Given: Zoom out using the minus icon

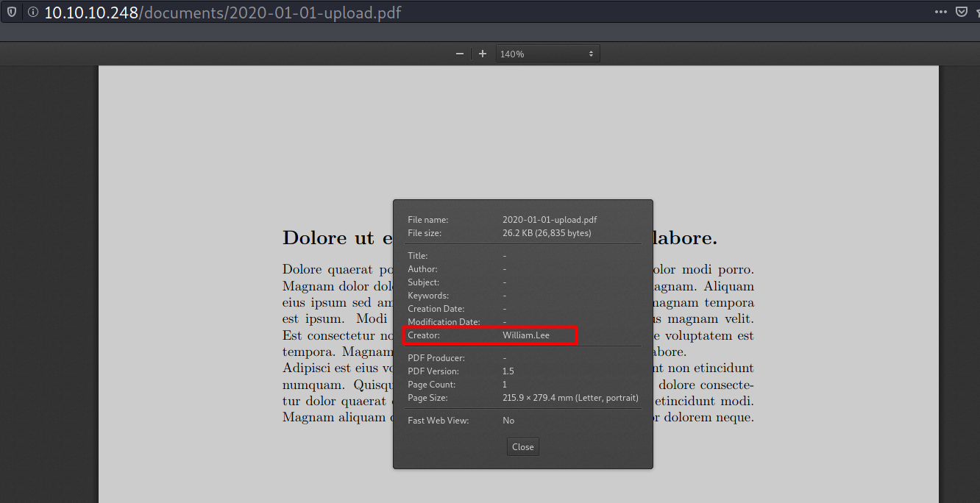Looking at the screenshot, I should (x=460, y=54).
